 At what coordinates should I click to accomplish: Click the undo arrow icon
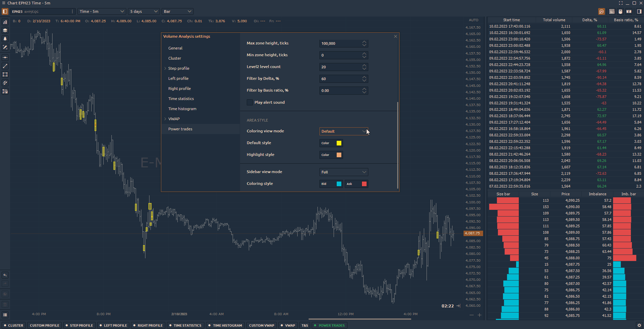(x=5, y=275)
